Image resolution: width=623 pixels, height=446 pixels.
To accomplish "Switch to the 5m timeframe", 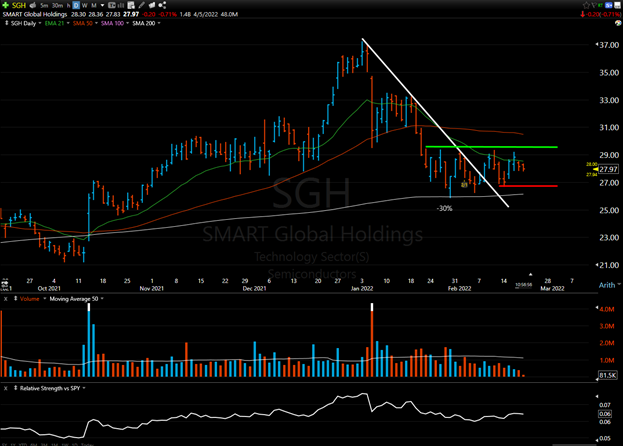I will (44, 5).
